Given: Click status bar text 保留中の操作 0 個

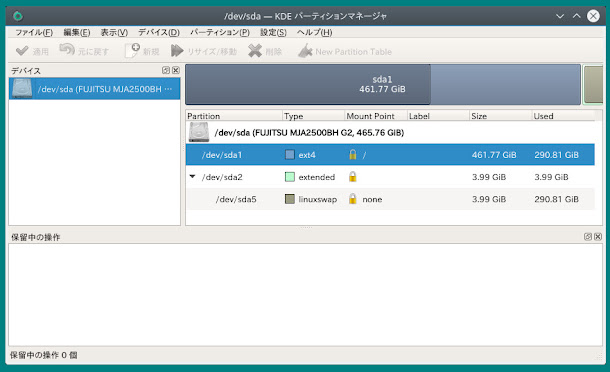Looking at the screenshot, I should click(x=44, y=355).
